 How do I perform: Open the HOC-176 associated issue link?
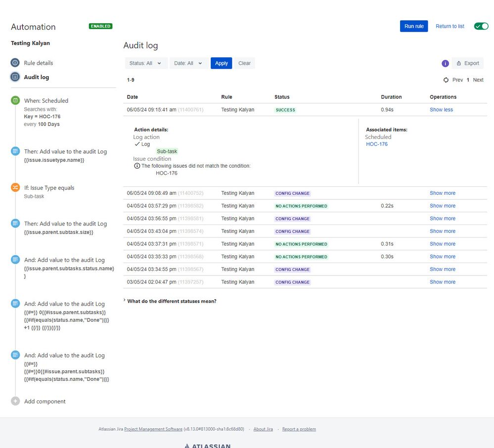[x=377, y=144]
